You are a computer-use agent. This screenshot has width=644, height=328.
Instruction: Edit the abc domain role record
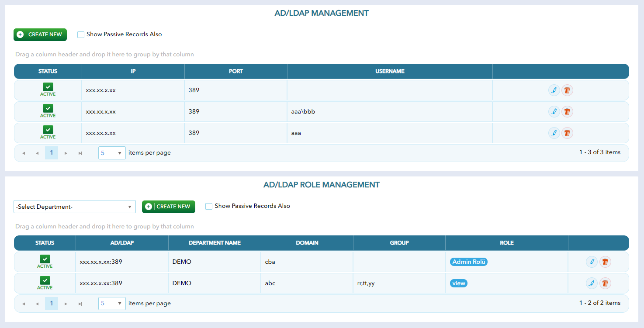(592, 283)
